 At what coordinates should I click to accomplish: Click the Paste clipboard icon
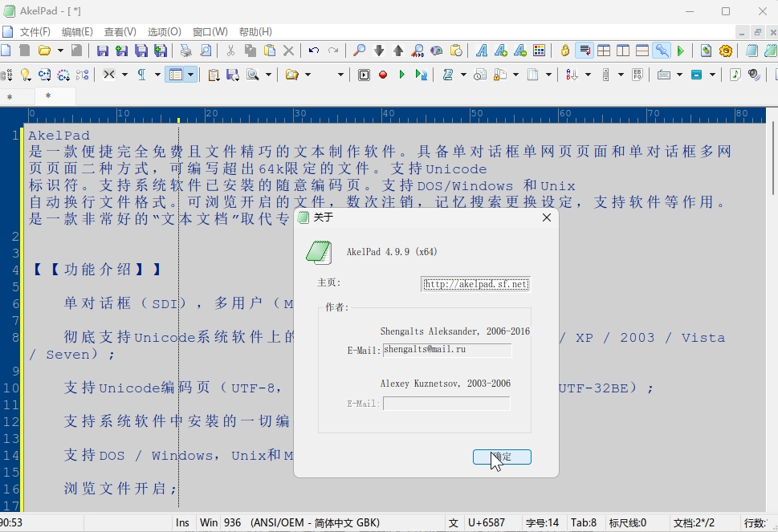pyautogui.click(x=270, y=50)
